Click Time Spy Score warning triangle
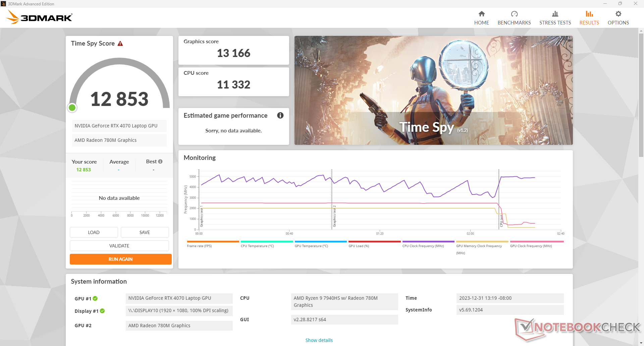The width and height of the screenshot is (644, 346). [120, 44]
